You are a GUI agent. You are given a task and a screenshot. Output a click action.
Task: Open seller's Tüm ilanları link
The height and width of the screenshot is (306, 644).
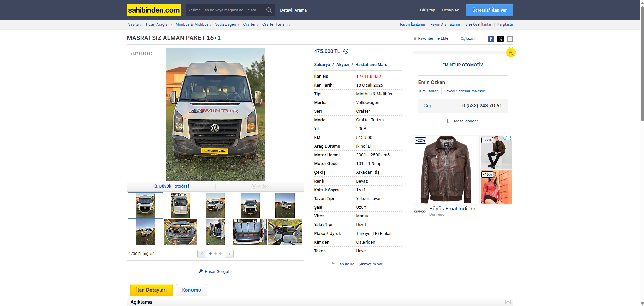pyautogui.click(x=428, y=91)
